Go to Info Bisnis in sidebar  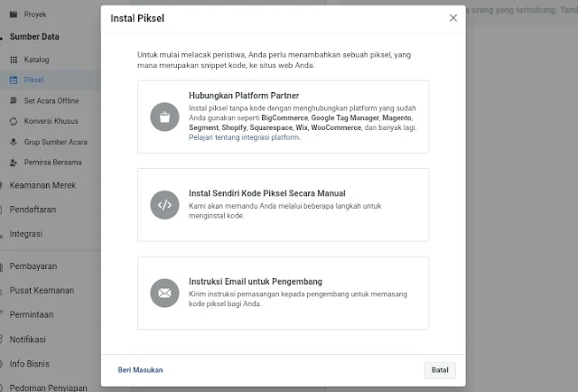click(30, 364)
